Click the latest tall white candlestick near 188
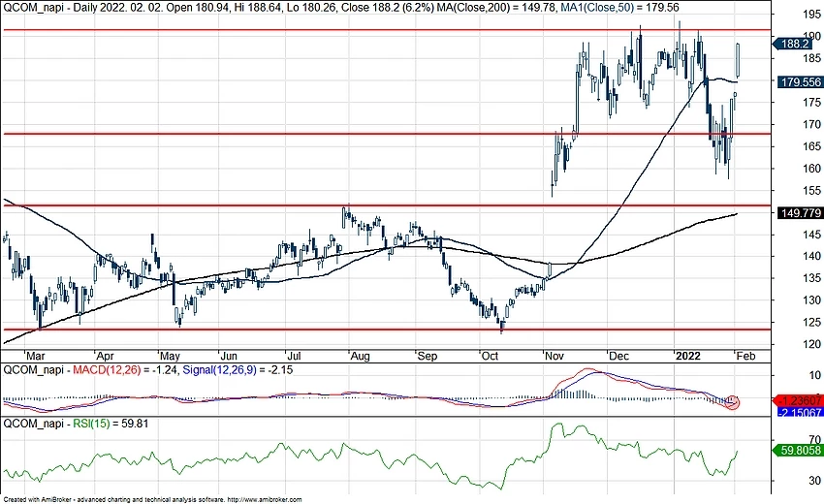Image resolution: width=824 pixels, height=504 pixels. coord(739,60)
